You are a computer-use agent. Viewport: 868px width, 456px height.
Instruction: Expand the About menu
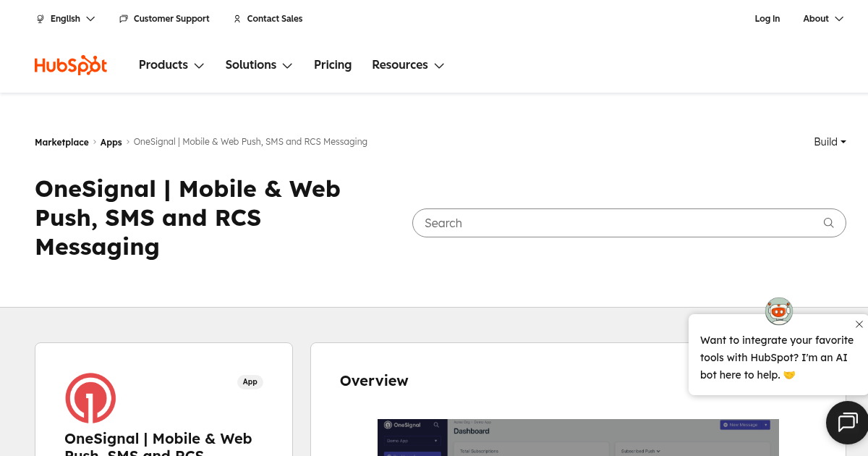point(823,19)
